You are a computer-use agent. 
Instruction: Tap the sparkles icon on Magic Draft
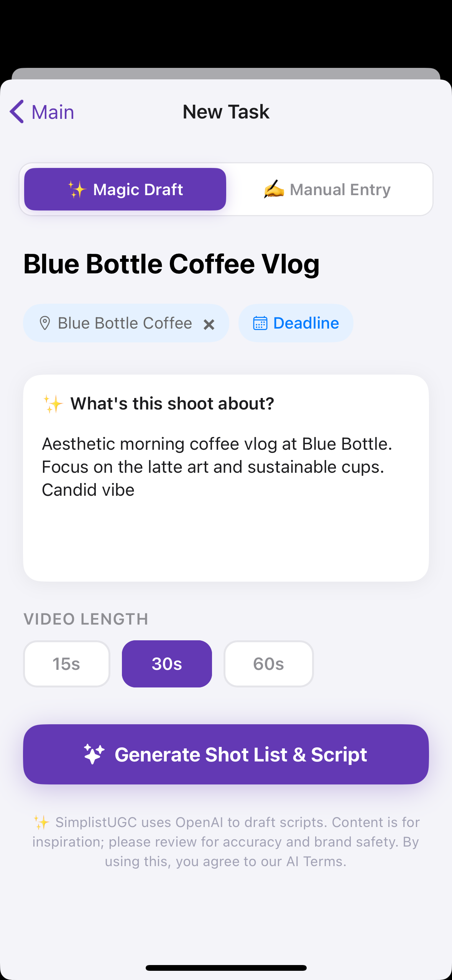(x=77, y=190)
